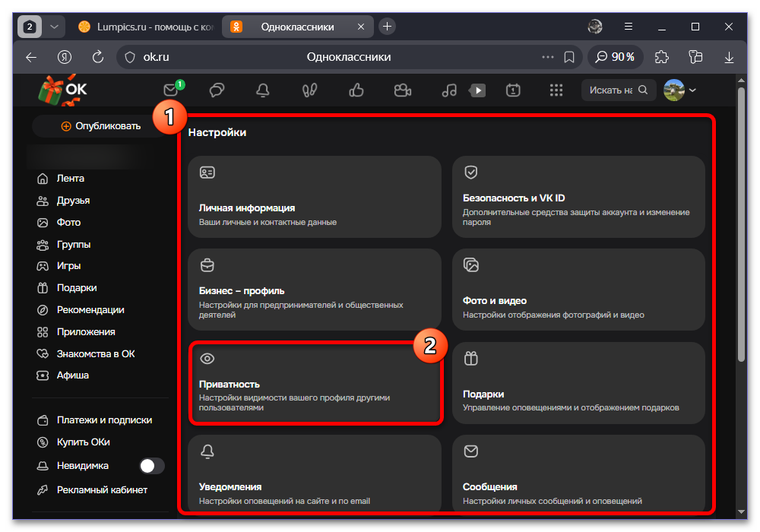Open the messages envelope icon in OK header
Viewport: 760px width, 532px height.
tap(170, 90)
